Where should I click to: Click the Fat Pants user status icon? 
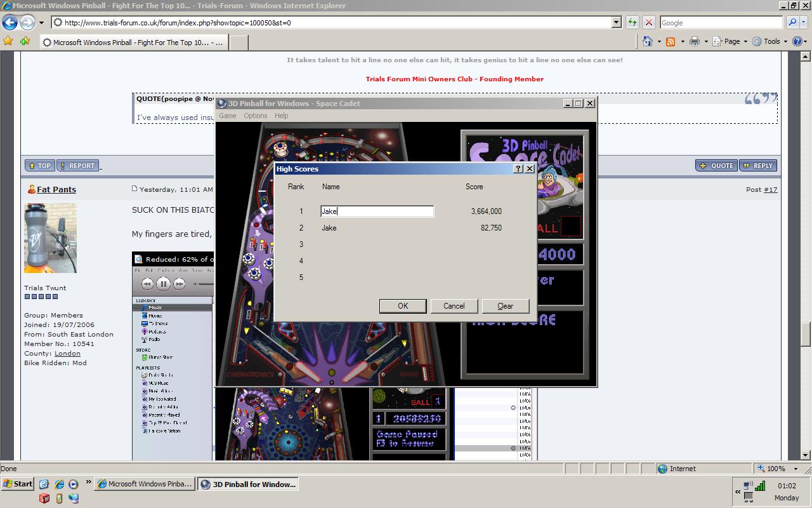coord(31,189)
